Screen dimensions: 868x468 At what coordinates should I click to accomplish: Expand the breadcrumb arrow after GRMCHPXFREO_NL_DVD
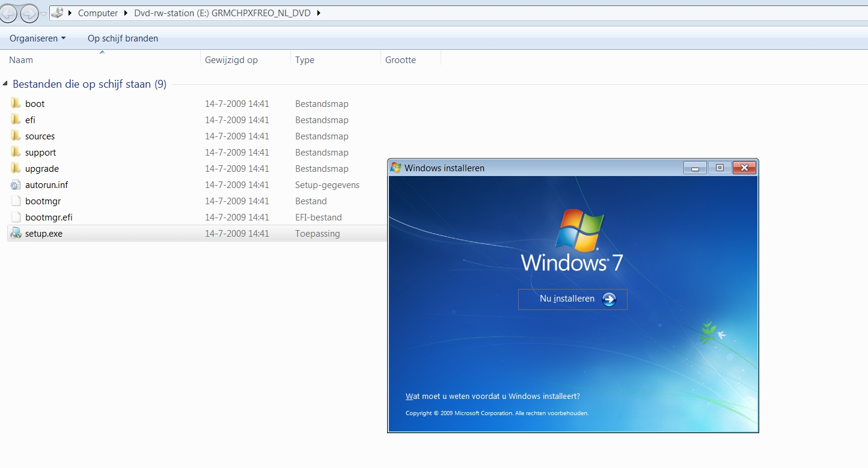pos(319,13)
